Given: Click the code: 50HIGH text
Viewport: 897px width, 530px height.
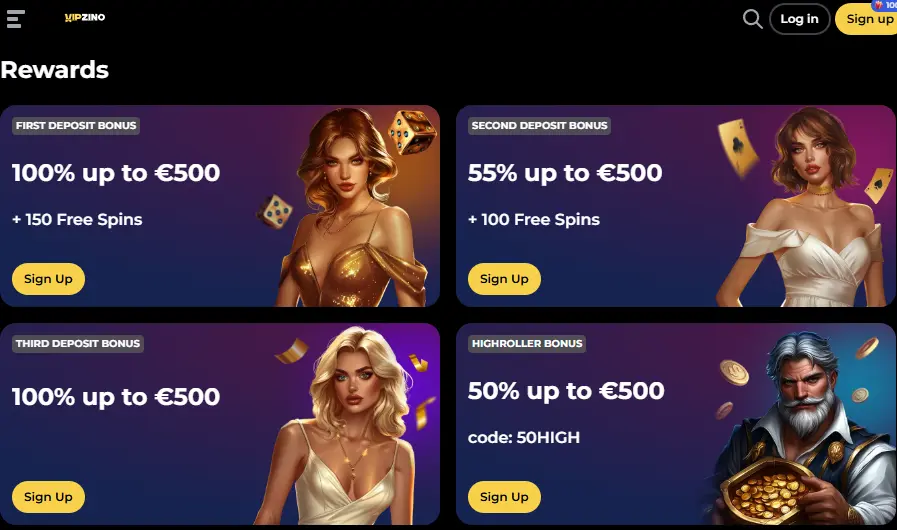Looking at the screenshot, I should pyautogui.click(x=524, y=437).
